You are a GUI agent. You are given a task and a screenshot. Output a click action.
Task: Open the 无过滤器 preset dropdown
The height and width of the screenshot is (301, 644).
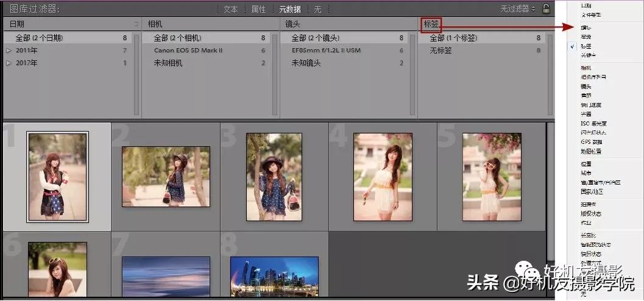(518, 9)
